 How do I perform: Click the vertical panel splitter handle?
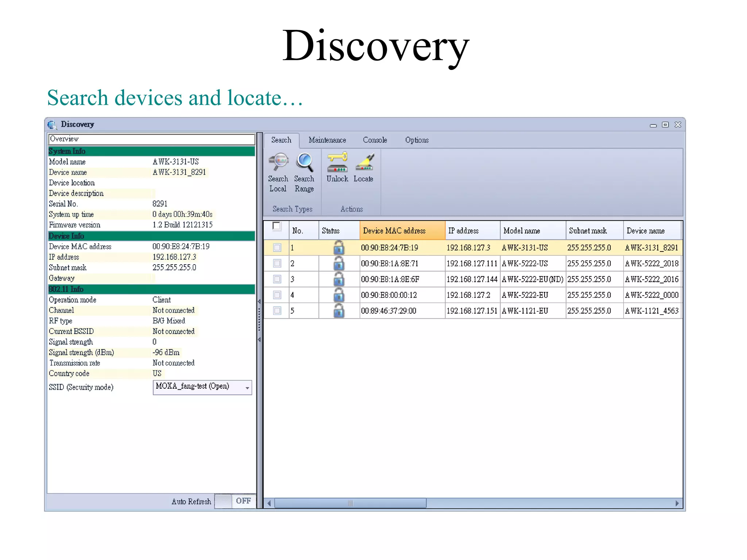click(x=259, y=320)
